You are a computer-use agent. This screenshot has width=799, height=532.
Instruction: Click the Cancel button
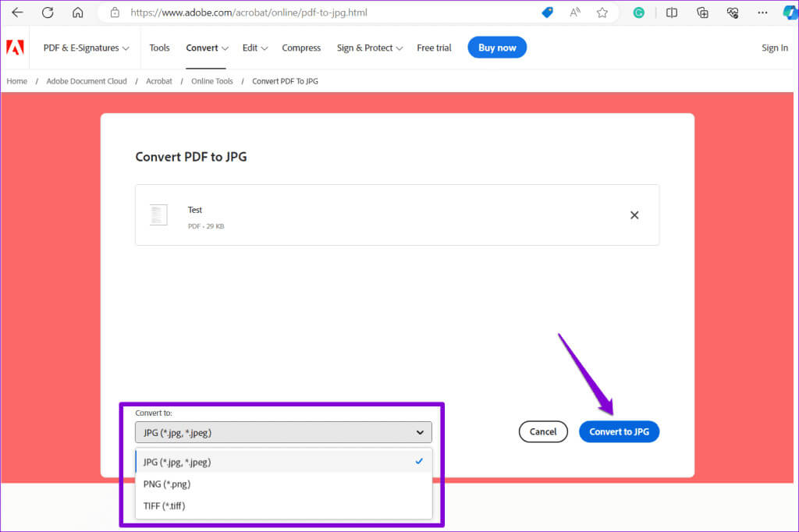[x=543, y=431]
